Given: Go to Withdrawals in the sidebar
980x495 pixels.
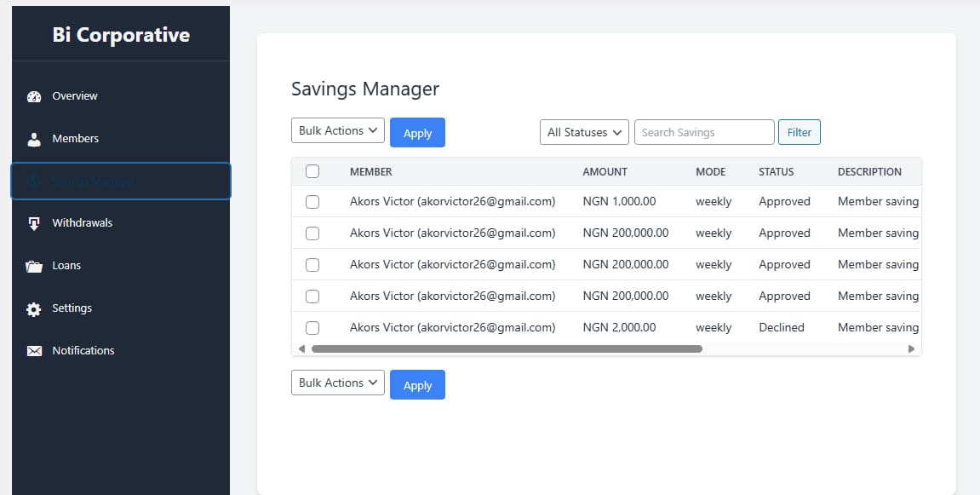Looking at the screenshot, I should tap(82, 223).
